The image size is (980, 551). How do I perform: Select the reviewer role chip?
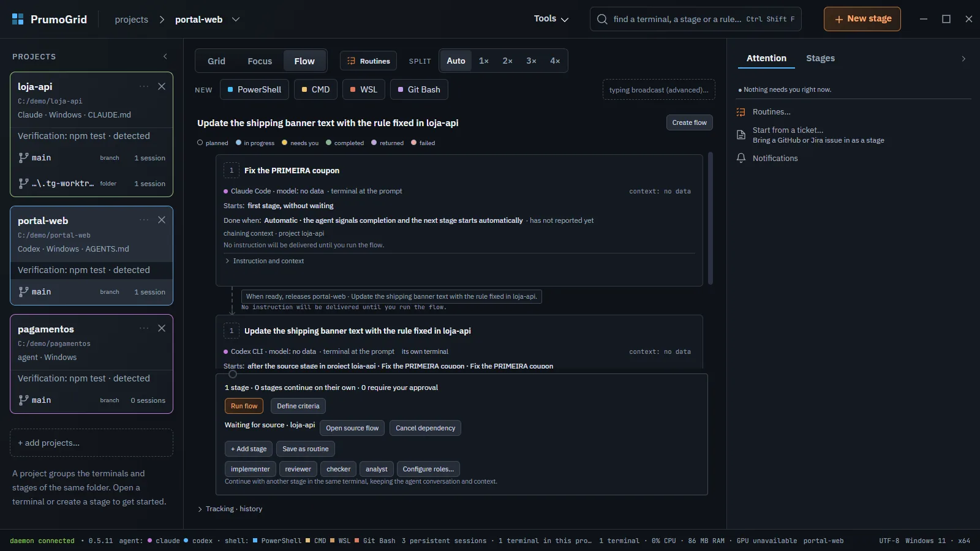pos(298,469)
